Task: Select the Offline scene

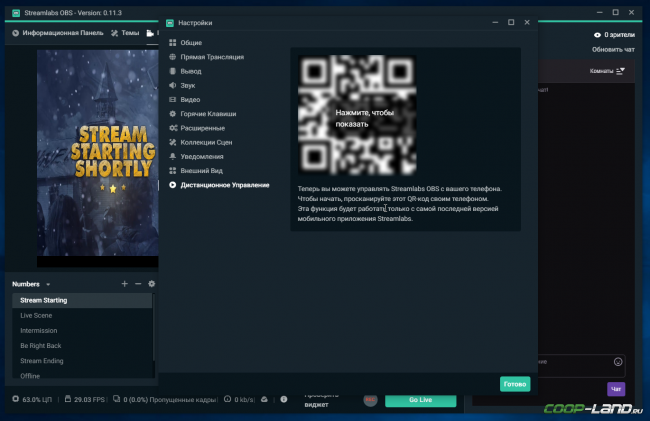Action: point(82,375)
